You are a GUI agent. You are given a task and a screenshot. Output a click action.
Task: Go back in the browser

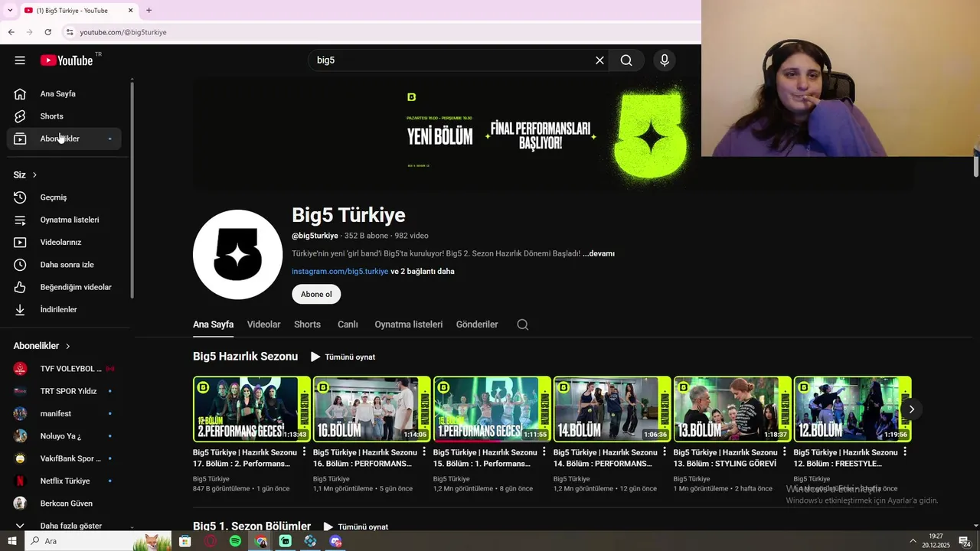click(x=11, y=32)
